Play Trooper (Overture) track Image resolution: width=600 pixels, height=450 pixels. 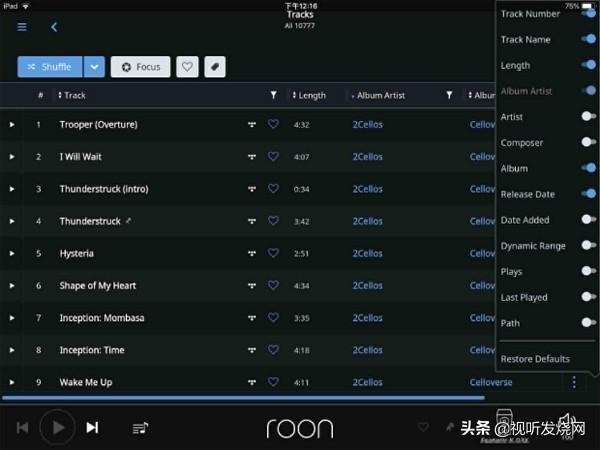[x=12, y=124]
